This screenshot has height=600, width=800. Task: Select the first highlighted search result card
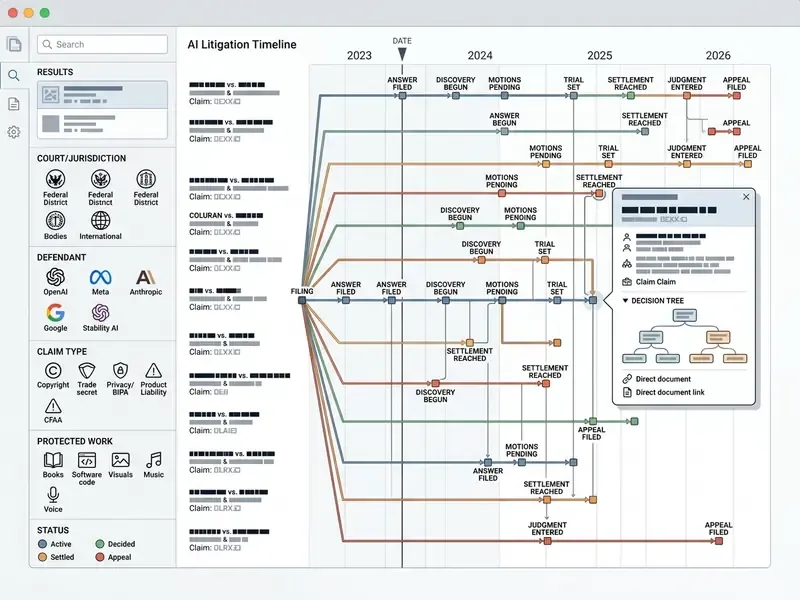[102, 94]
